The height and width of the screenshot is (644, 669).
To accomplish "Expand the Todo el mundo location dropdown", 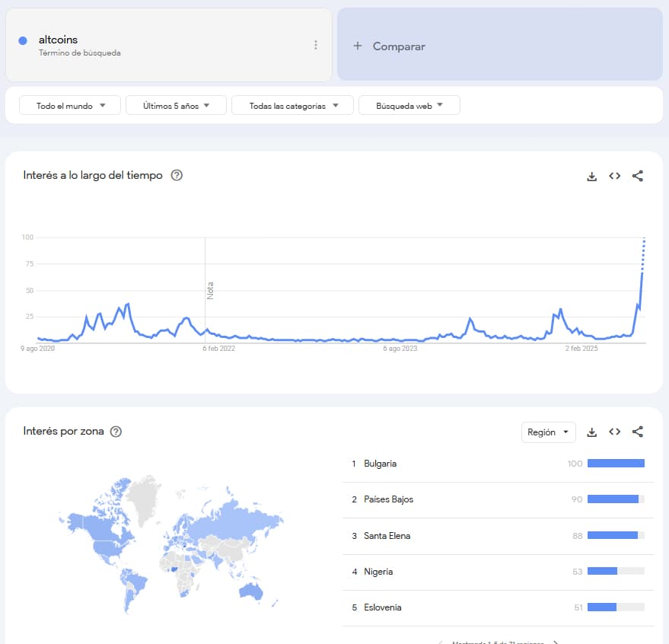I will 70,106.
